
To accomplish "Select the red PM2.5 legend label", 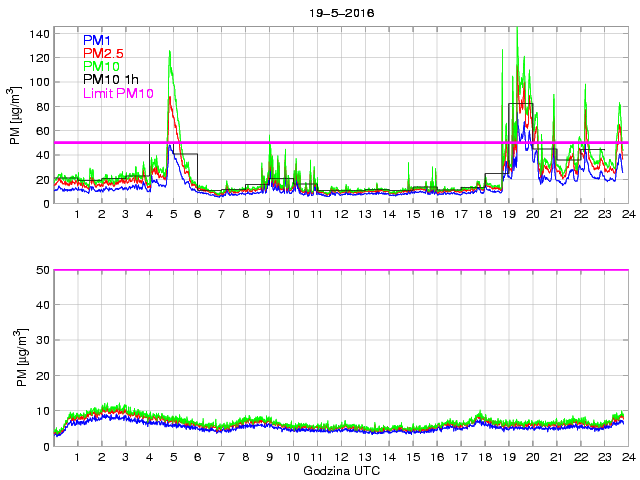I will click(104, 53).
